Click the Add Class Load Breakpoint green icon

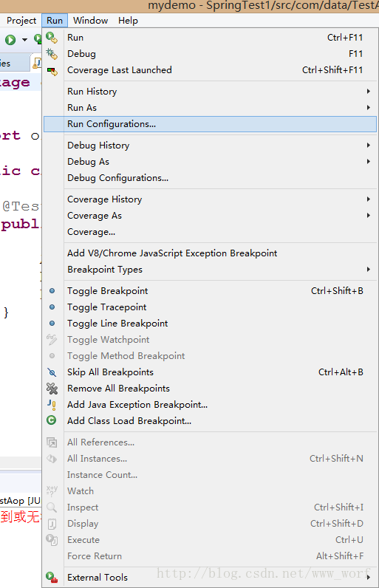pos(52,420)
